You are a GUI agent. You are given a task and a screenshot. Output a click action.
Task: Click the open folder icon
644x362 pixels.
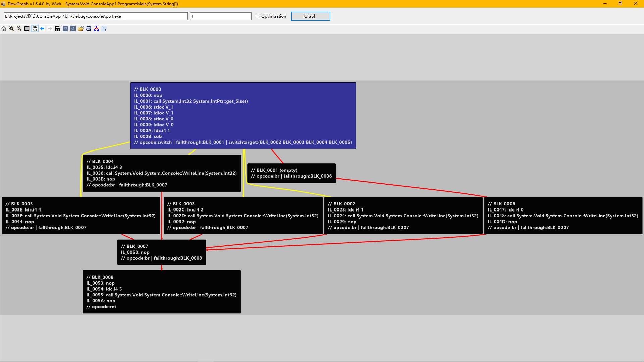point(81,29)
